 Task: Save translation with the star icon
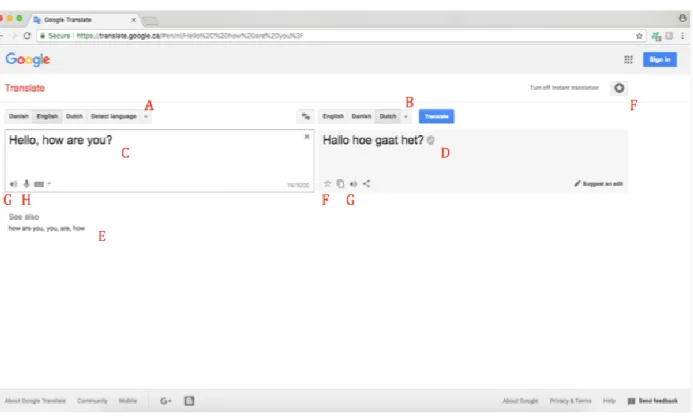coord(327,183)
